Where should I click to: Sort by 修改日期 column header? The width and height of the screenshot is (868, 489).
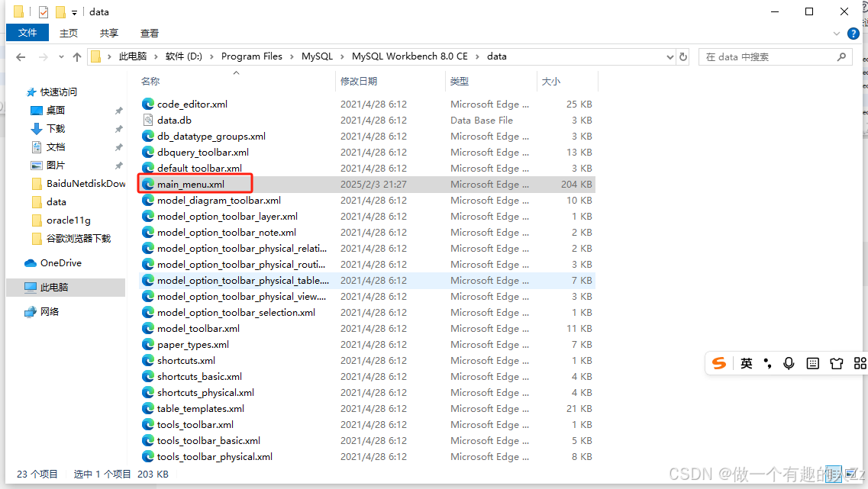[359, 82]
